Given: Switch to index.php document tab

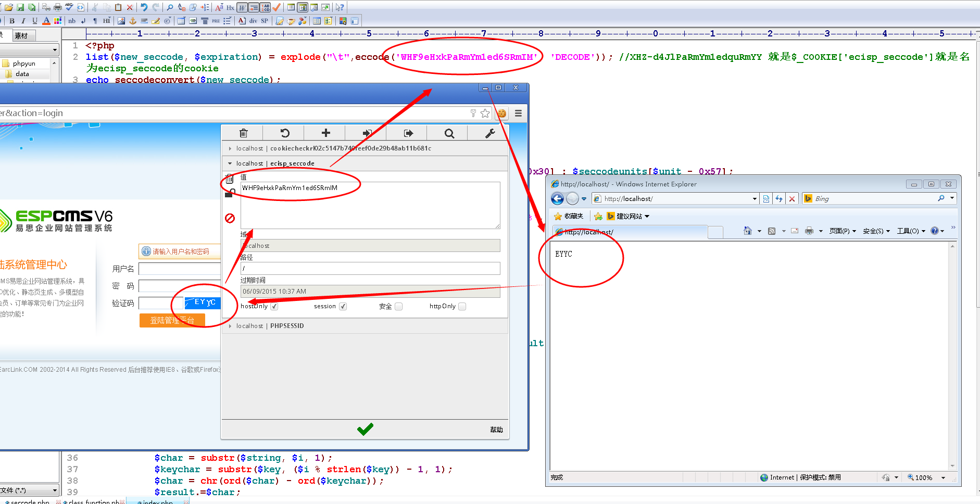Looking at the screenshot, I should pyautogui.click(x=158, y=501).
